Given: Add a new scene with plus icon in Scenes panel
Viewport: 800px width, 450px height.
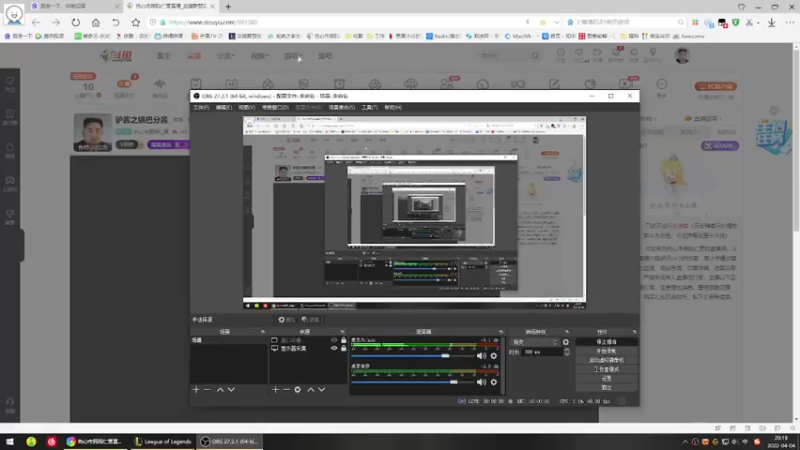Looking at the screenshot, I should 196,390.
